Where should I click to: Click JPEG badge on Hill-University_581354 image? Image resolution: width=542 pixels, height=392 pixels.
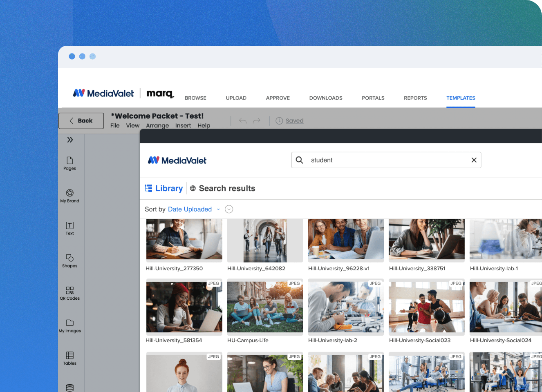[x=214, y=283]
